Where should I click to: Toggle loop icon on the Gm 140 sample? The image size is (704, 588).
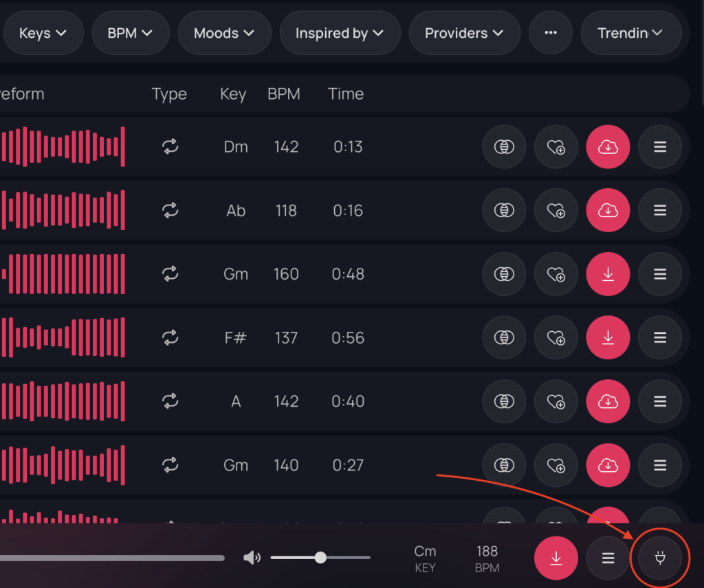click(170, 465)
